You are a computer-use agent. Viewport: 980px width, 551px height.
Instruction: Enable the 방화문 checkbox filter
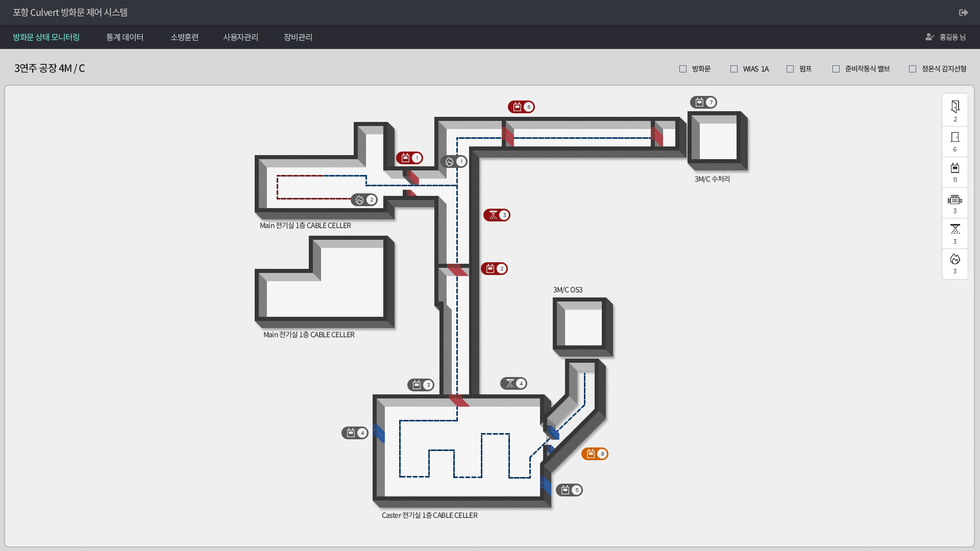click(x=683, y=69)
